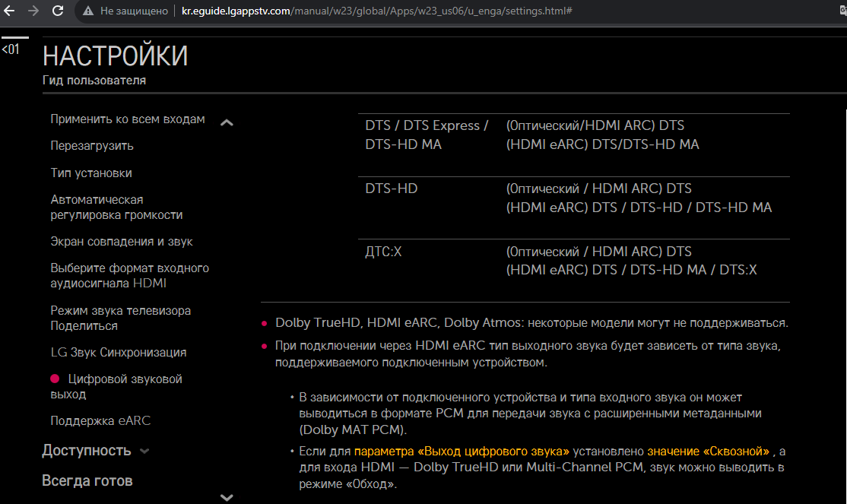This screenshot has height=504, width=847.
Task: Open the 'Поддержка eARC' topic
Action: click(x=95, y=421)
